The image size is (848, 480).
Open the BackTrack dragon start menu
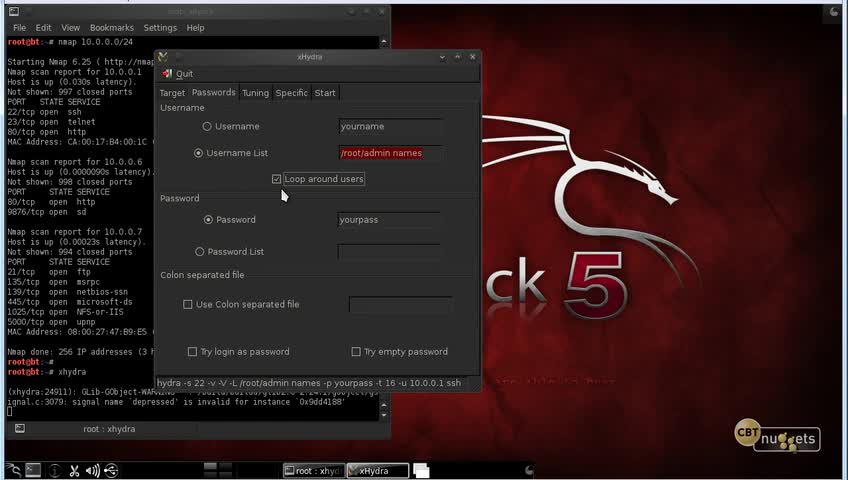(x=13, y=470)
